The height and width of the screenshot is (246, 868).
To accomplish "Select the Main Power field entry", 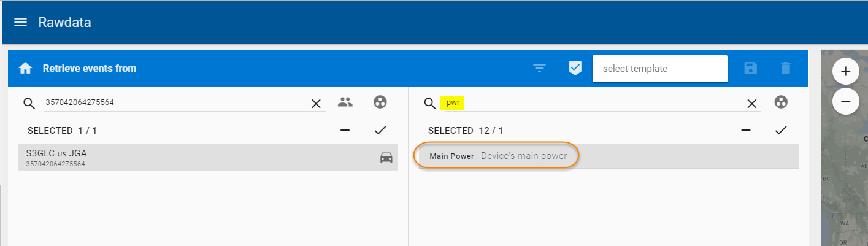I will pyautogui.click(x=498, y=156).
